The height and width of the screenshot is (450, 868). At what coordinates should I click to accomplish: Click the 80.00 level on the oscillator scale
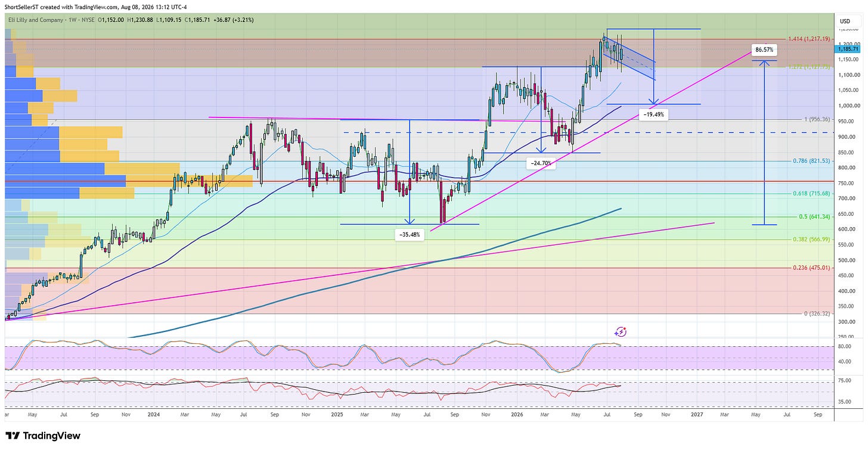tap(844, 346)
